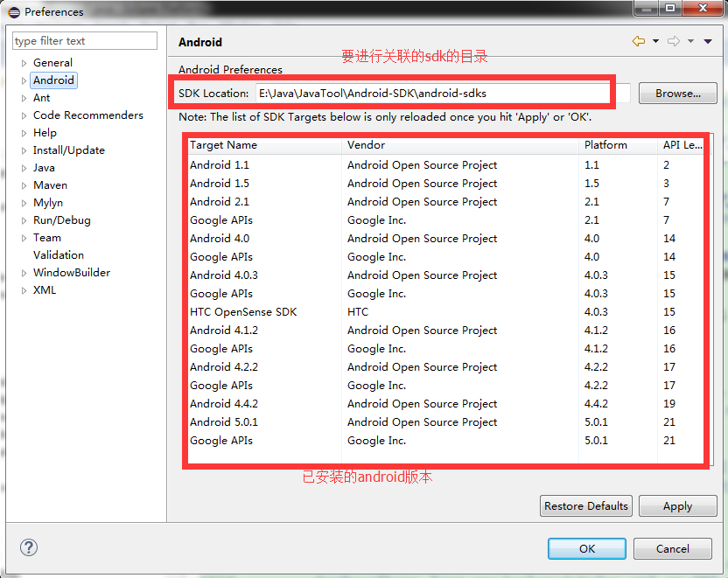This screenshot has width=728, height=578.
Task: Sort by Vendor column header
Action: [460, 145]
